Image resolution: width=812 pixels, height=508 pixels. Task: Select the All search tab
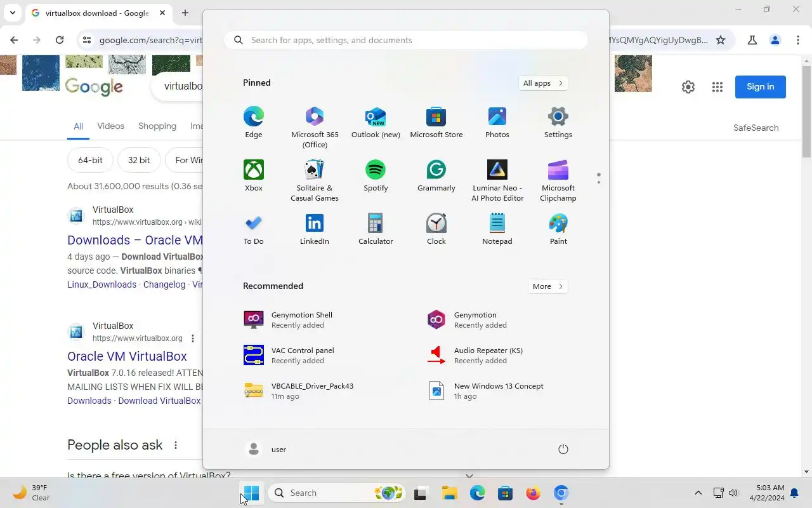tap(78, 126)
